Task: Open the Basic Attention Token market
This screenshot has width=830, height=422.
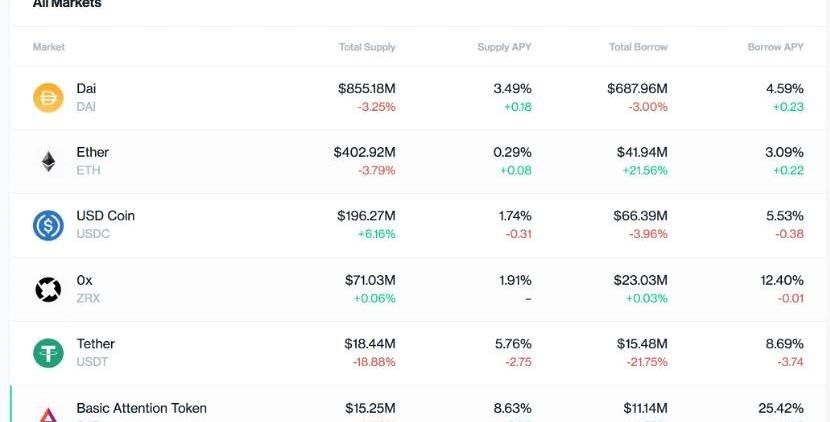Action: [x=141, y=408]
